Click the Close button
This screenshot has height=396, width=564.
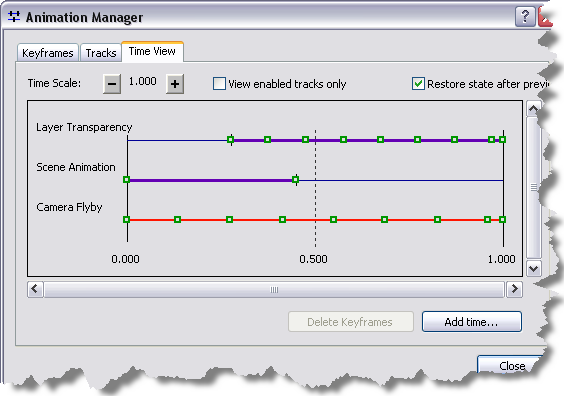tap(512, 365)
